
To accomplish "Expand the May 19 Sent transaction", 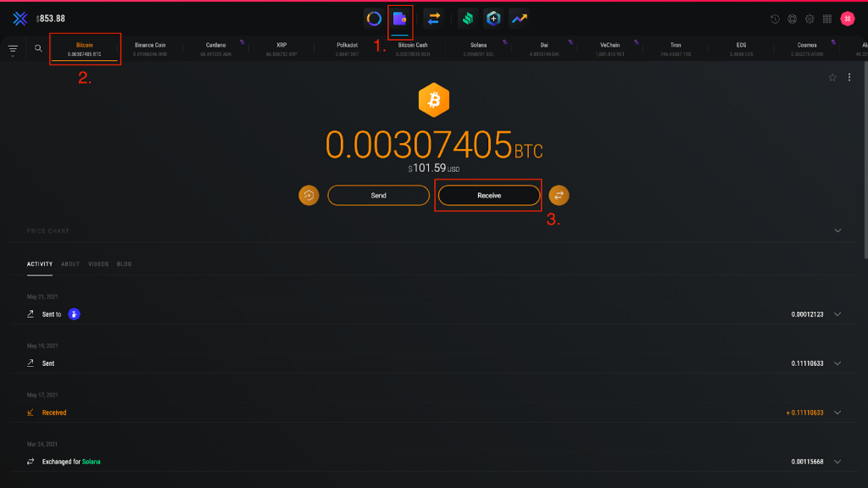I will point(837,363).
